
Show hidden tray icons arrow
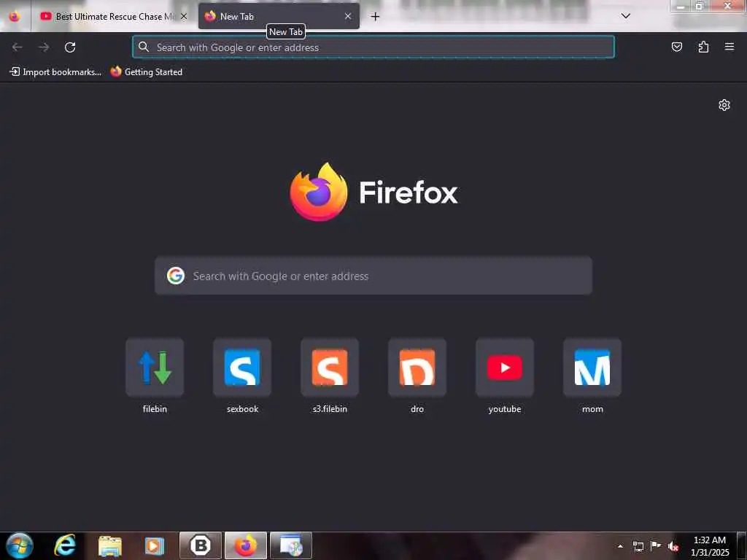pyautogui.click(x=620, y=546)
